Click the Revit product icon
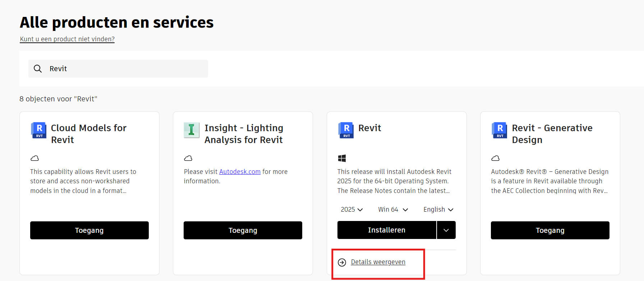 tap(346, 130)
